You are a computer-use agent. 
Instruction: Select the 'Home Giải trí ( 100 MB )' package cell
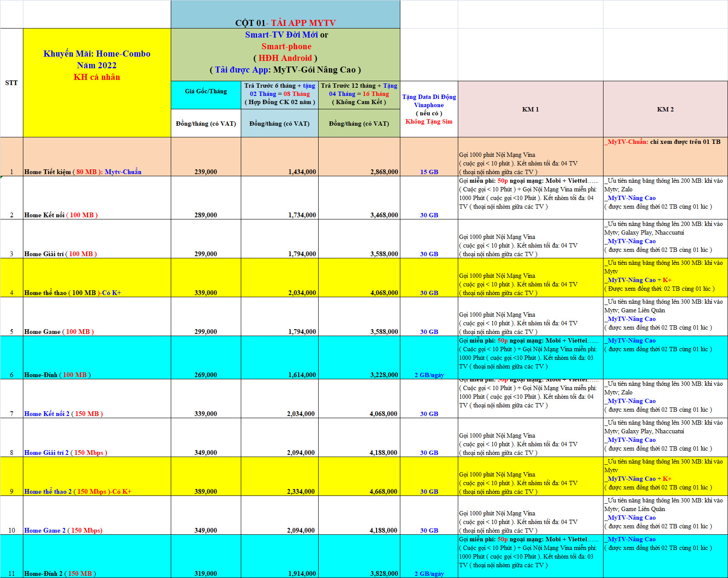coord(97,239)
